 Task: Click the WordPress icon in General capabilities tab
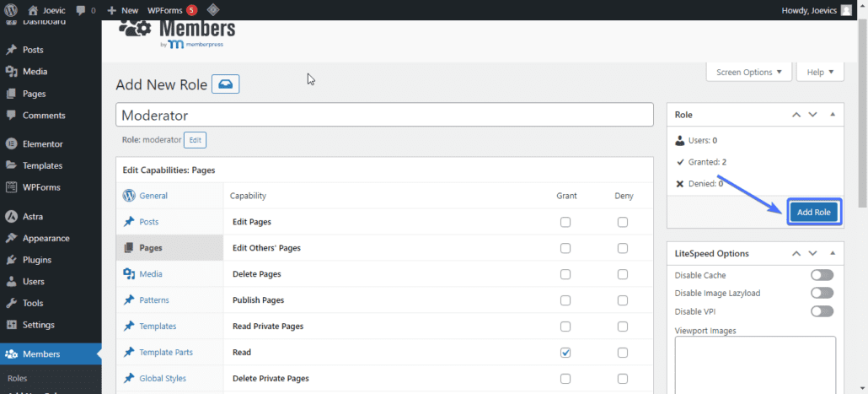tap(129, 196)
